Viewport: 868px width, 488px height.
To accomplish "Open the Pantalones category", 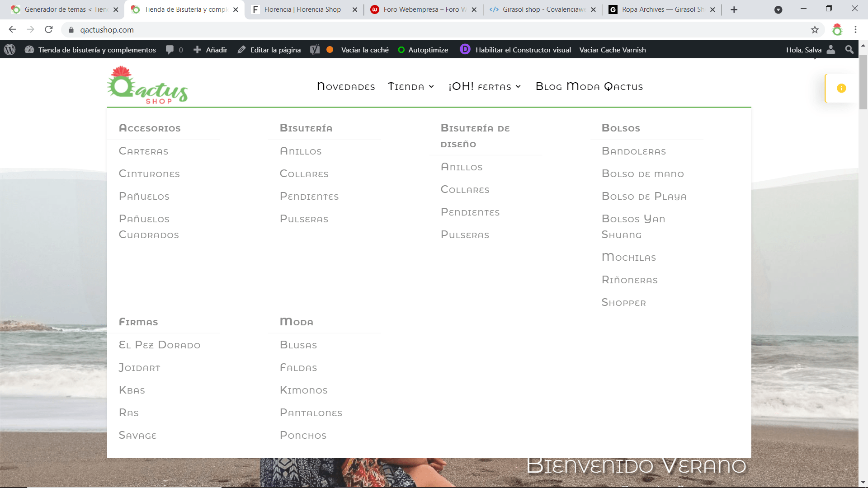I will (x=311, y=413).
